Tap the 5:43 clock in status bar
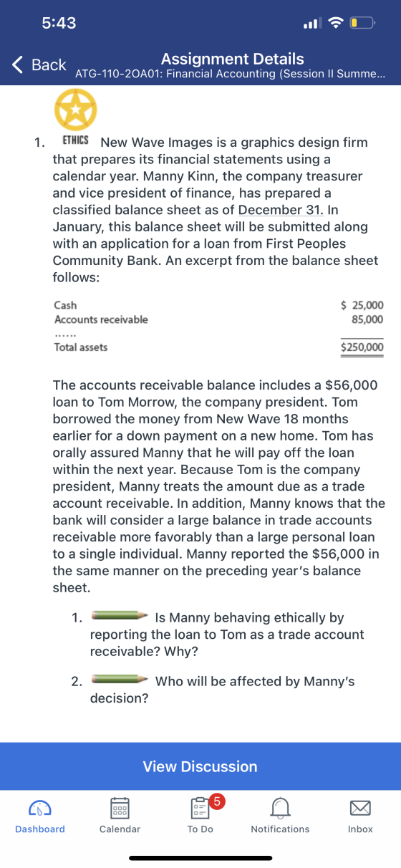401x868 pixels. click(59, 23)
